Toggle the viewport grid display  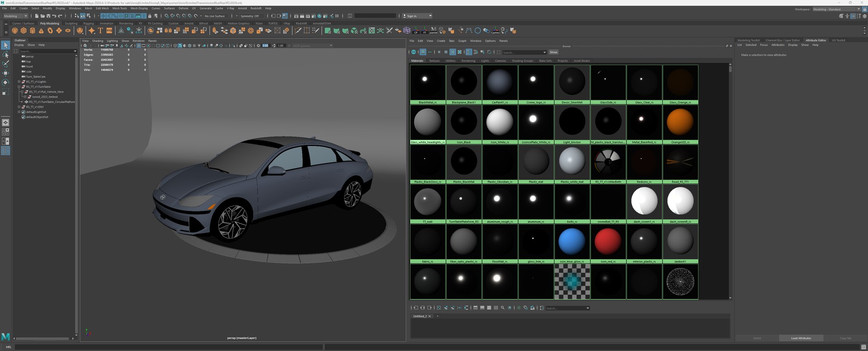(139, 46)
